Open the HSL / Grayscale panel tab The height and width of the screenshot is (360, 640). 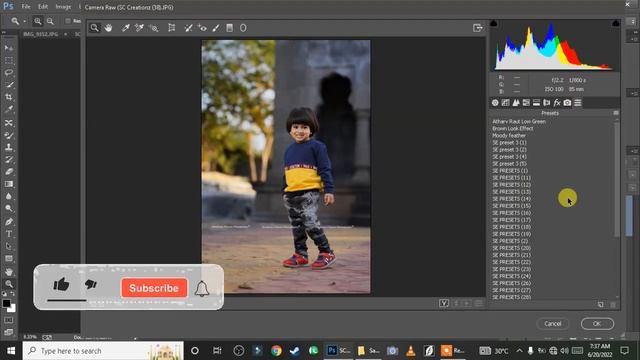526,103
